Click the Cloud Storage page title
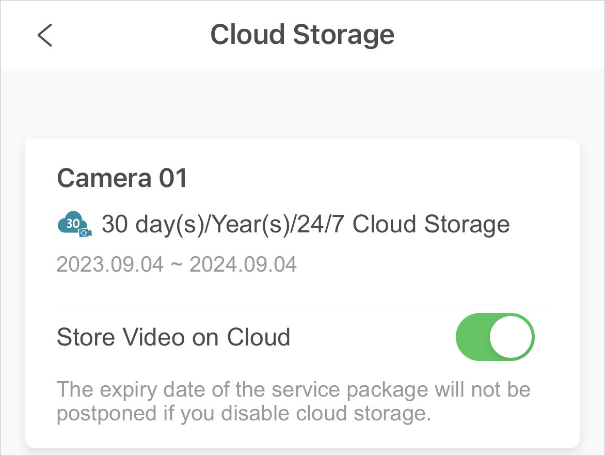Screen dimensions: 605x456 coord(302,35)
